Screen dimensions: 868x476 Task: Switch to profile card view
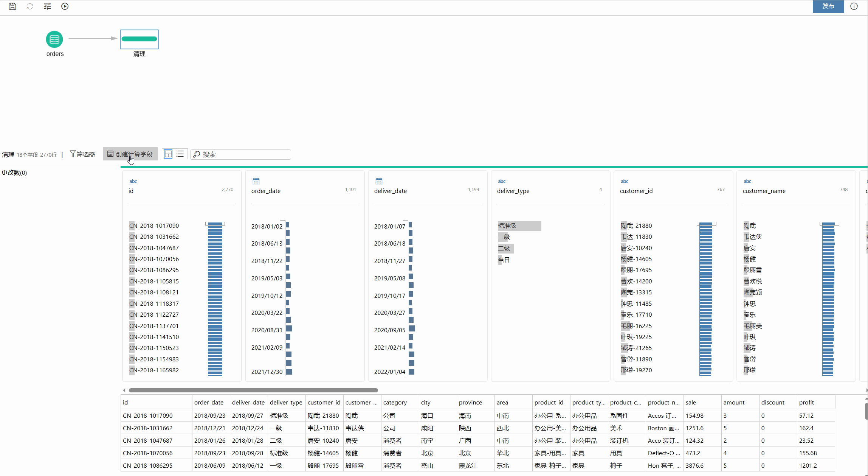168,154
